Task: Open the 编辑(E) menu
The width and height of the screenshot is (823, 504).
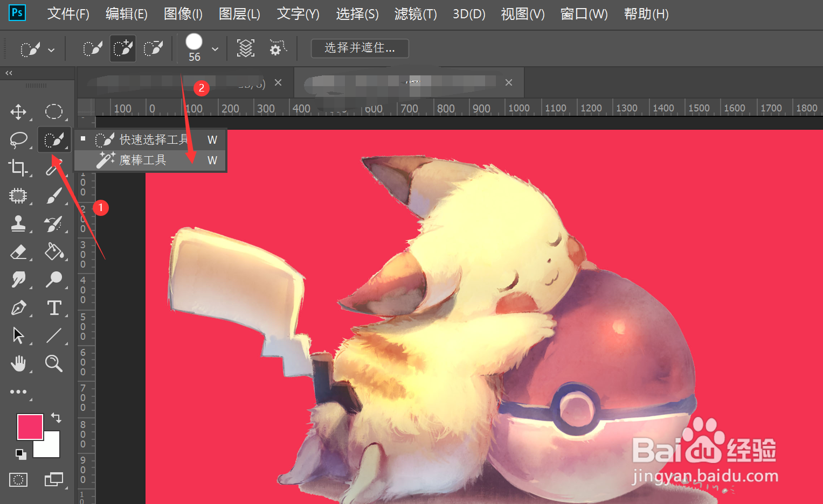Action: click(x=127, y=14)
